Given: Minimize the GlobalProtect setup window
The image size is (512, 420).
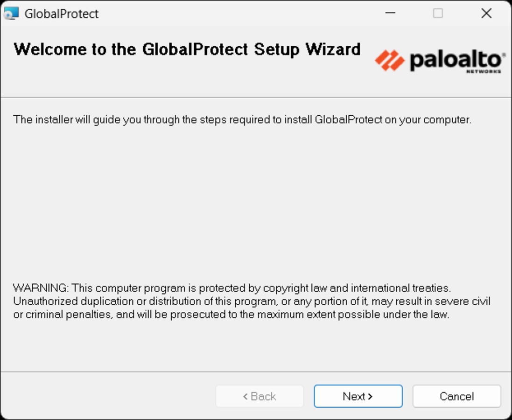Looking at the screenshot, I should 390,13.
